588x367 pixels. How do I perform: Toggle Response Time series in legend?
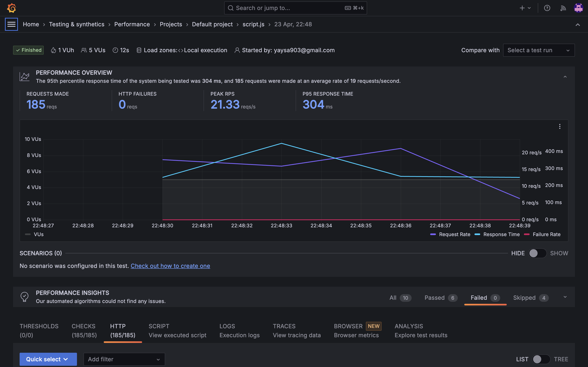click(501, 234)
